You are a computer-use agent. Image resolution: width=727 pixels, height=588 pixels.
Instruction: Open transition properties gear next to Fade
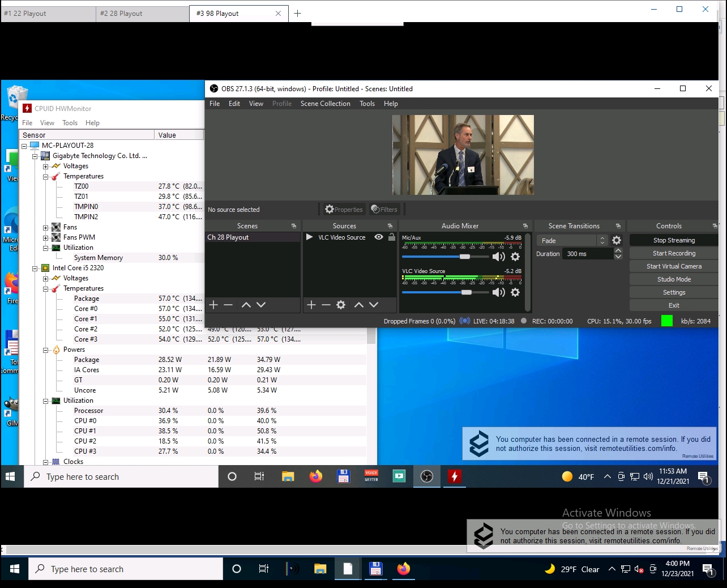click(617, 240)
